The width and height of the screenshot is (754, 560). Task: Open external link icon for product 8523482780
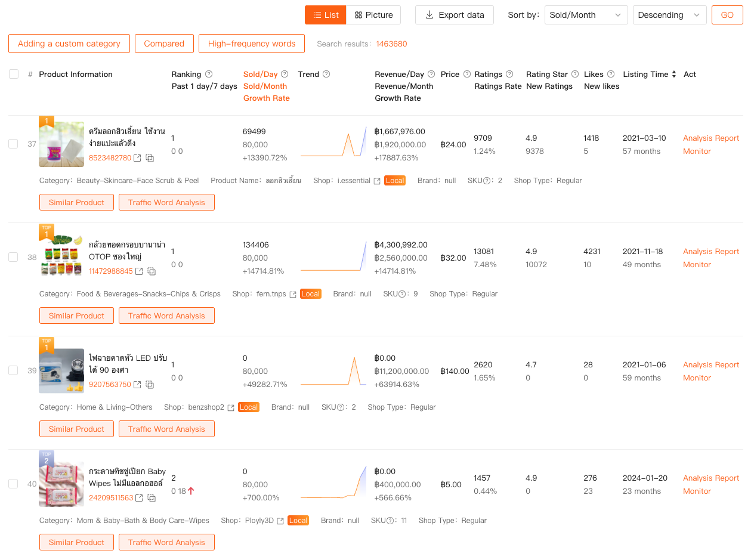click(x=138, y=158)
